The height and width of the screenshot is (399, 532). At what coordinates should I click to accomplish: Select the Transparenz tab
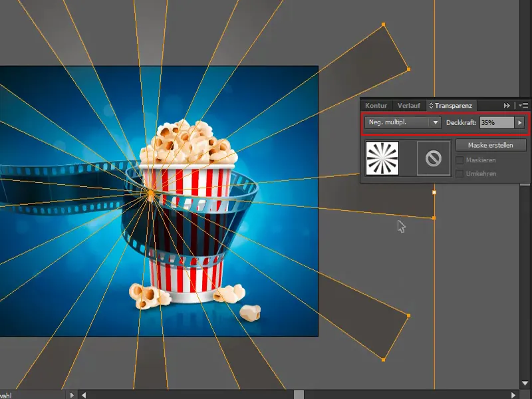(x=452, y=106)
